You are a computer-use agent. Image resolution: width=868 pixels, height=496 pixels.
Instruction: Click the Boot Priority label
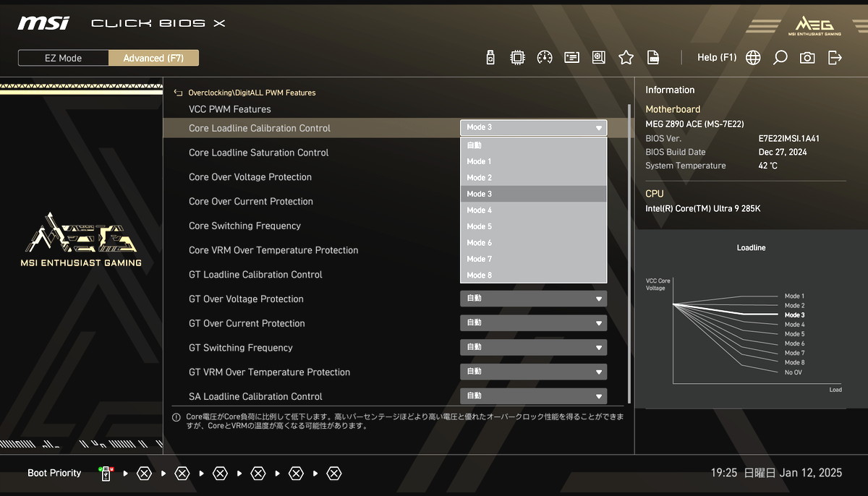point(54,473)
